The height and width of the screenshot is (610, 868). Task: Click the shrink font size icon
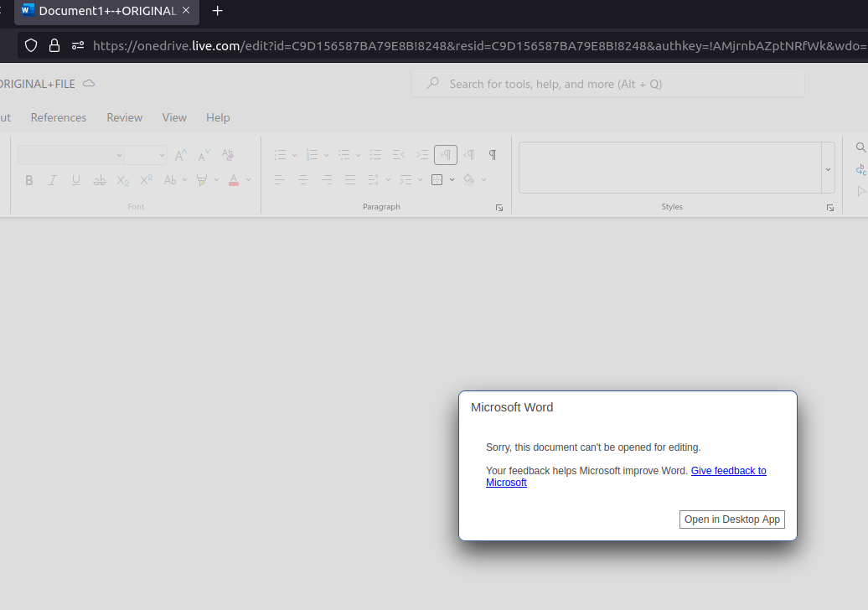coord(204,156)
